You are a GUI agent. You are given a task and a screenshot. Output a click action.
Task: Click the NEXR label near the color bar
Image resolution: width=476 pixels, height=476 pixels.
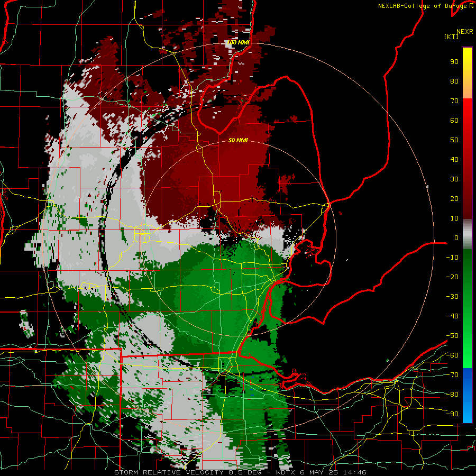pos(465,32)
